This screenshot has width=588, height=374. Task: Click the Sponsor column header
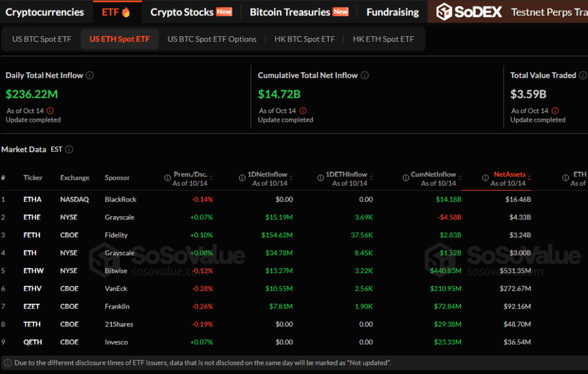coord(117,178)
